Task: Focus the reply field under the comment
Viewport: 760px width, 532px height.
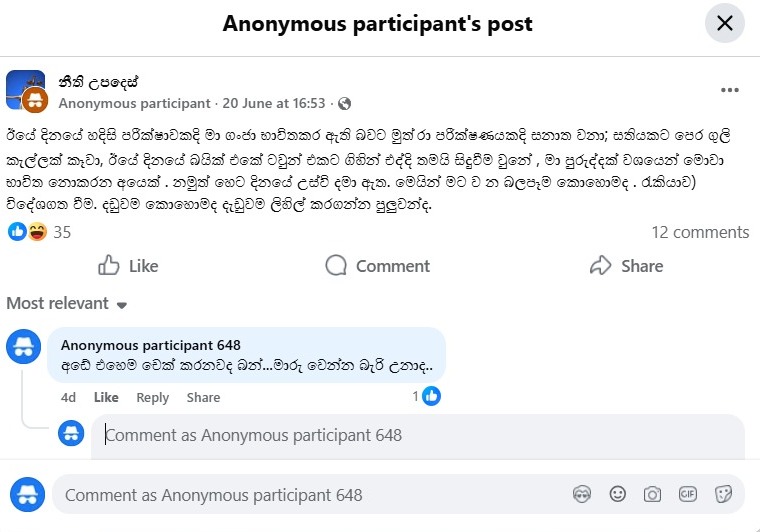Action: pyautogui.click(x=418, y=436)
